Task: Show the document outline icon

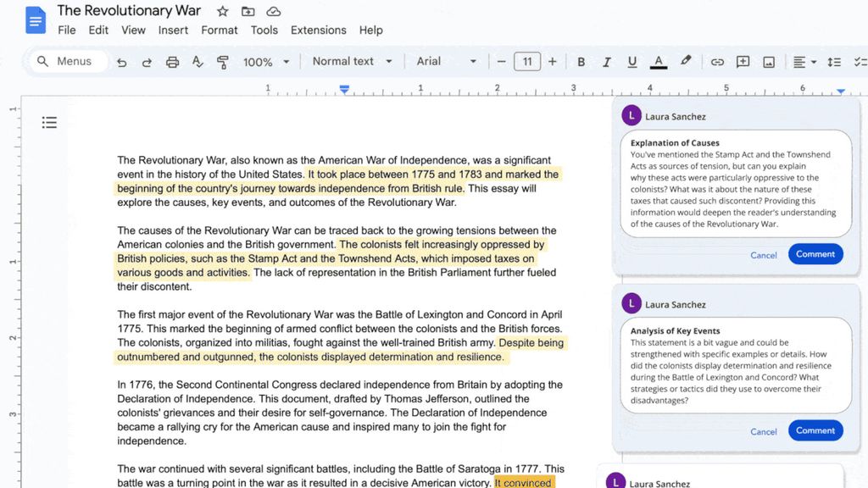Action: click(50, 123)
